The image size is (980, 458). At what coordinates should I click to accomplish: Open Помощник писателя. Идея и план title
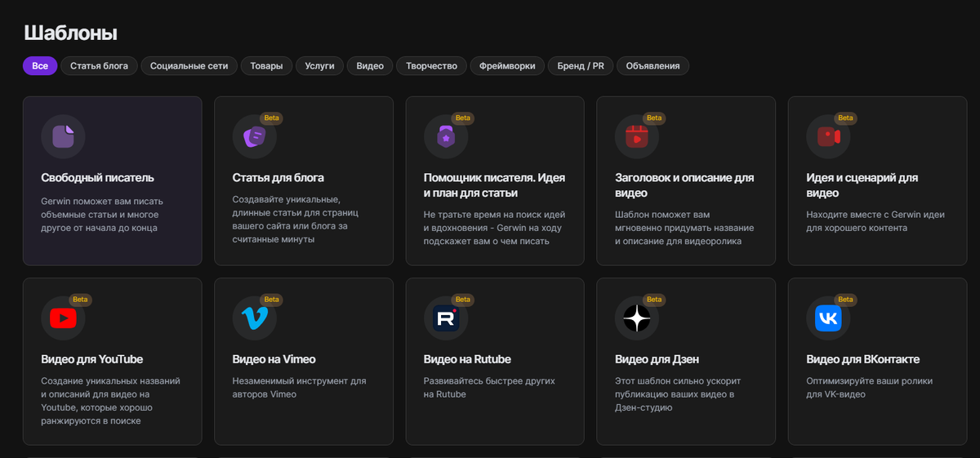pyautogui.click(x=494, y=185)
